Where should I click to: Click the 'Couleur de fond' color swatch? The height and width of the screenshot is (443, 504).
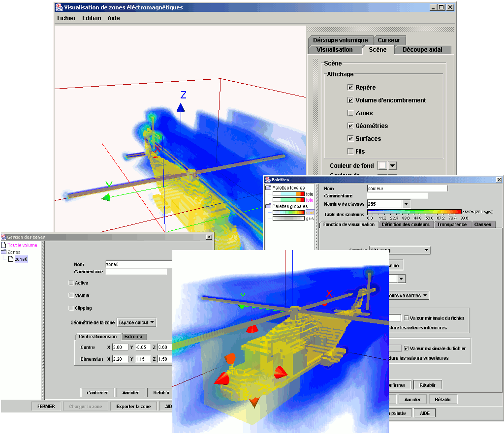[x=382, y=166]
